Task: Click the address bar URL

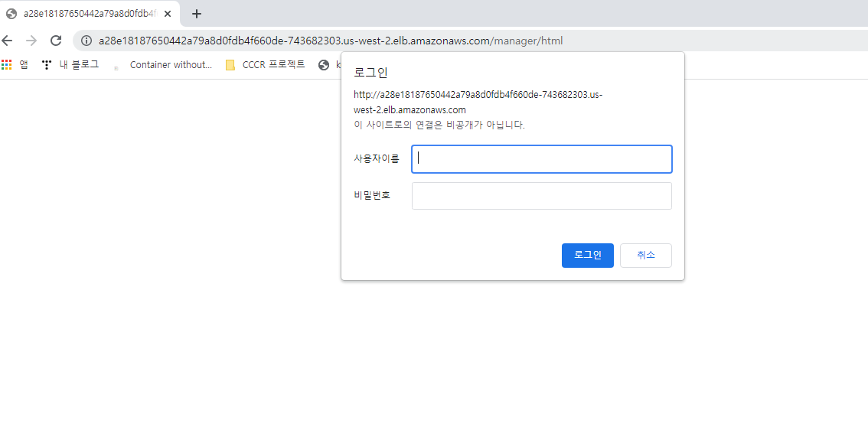Action: (331, 41)
